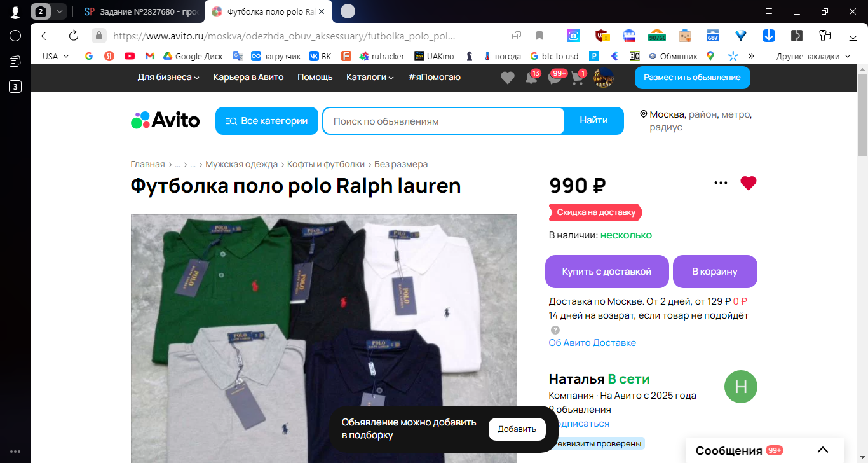Open the extension showing 90766 badge
The image size is (868, 463).
point(656,36)
